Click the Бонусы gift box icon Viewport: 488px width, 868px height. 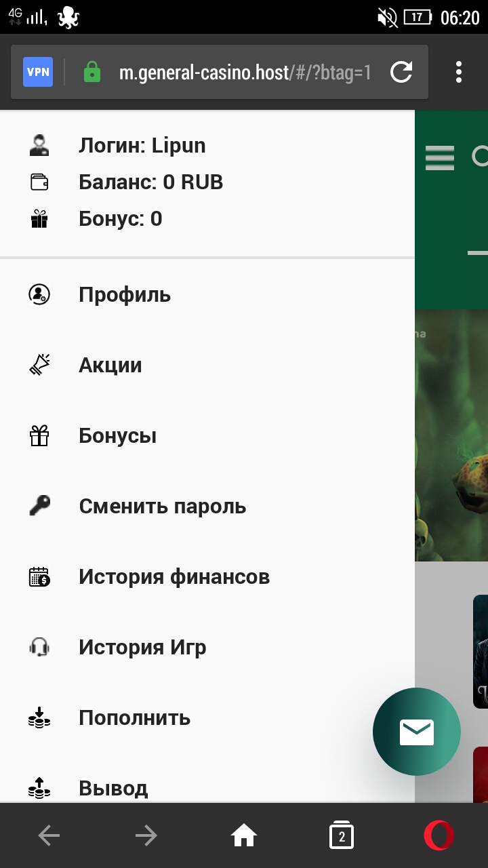[39, 435]
